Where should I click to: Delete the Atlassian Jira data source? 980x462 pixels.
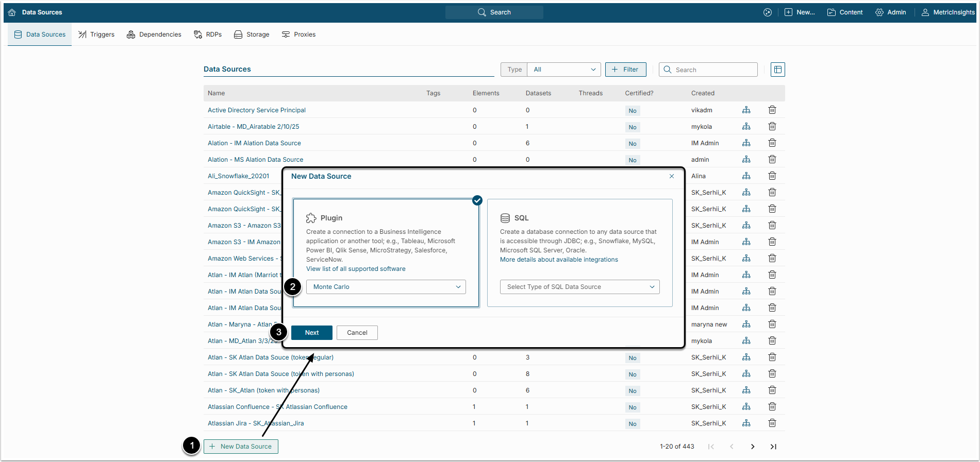pyautogui.click(x=772, y=423)
